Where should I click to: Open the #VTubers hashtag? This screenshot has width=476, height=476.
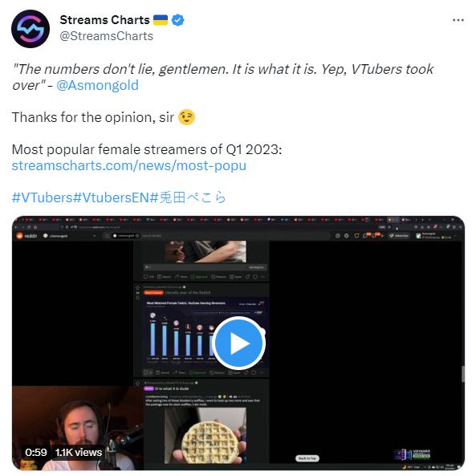click(x=42, y=197)
